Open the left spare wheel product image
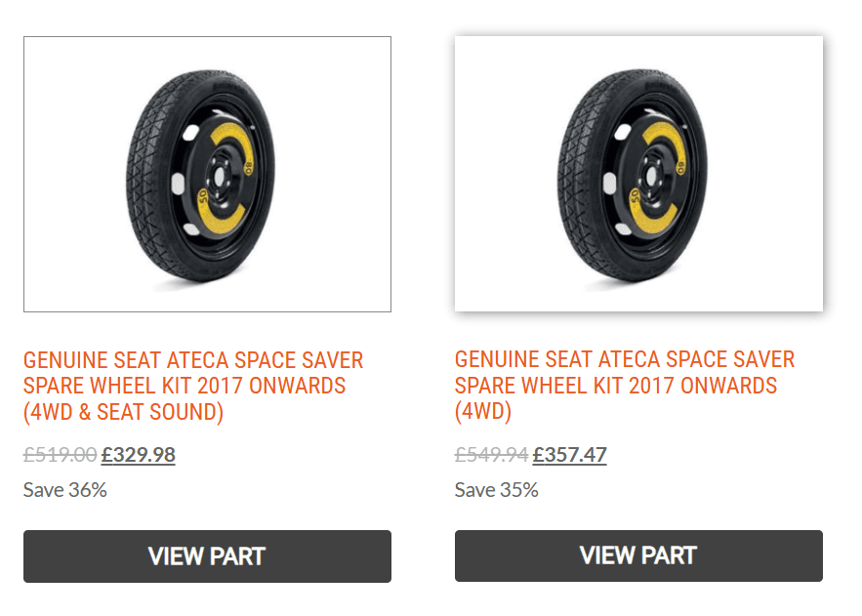This screenshot has height=616, width=862. 207,175
